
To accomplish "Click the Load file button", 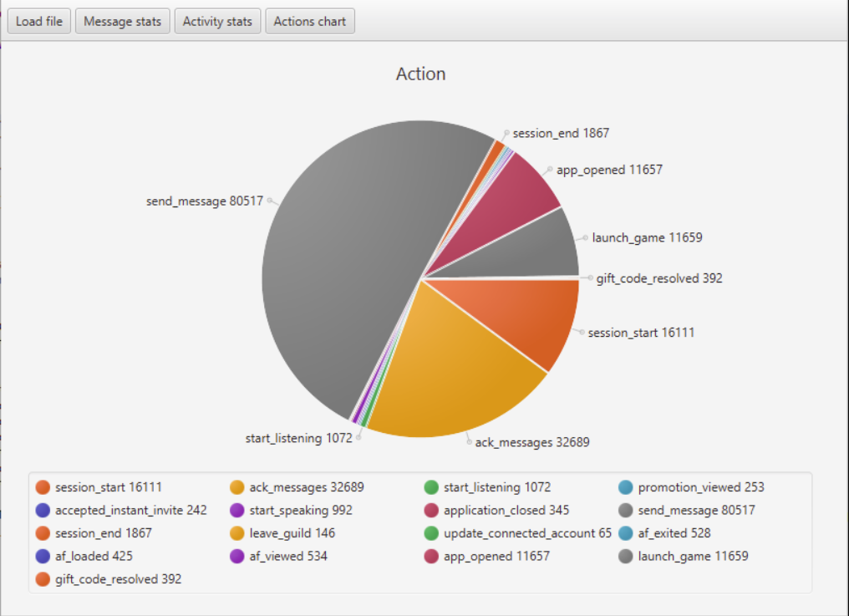I will tap(39, 21).
